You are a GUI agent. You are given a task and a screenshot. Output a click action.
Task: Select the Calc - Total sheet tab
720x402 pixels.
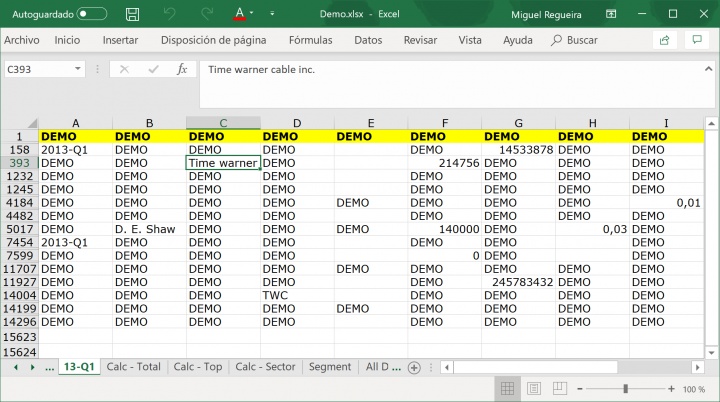pyautogui.click(x=134, y=367)
